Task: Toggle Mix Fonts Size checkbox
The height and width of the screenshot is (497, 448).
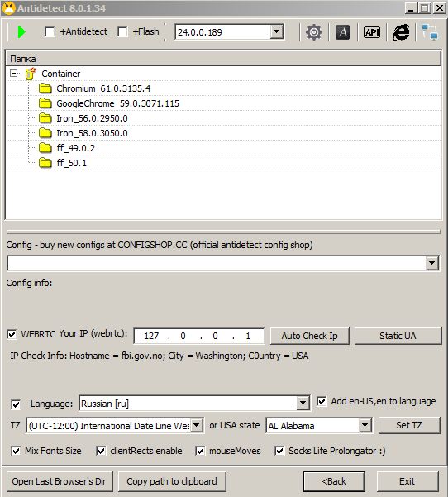Action: coord(16,451)
